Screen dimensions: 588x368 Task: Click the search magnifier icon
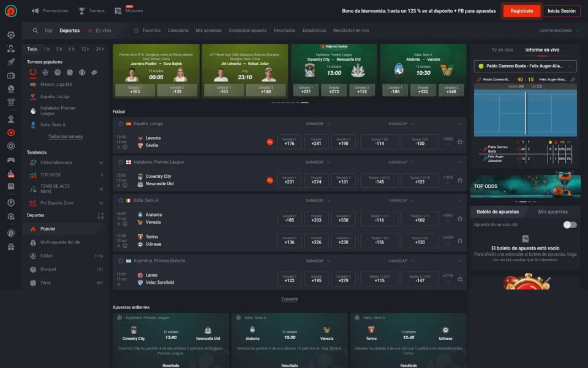click(x=36, y=31)
